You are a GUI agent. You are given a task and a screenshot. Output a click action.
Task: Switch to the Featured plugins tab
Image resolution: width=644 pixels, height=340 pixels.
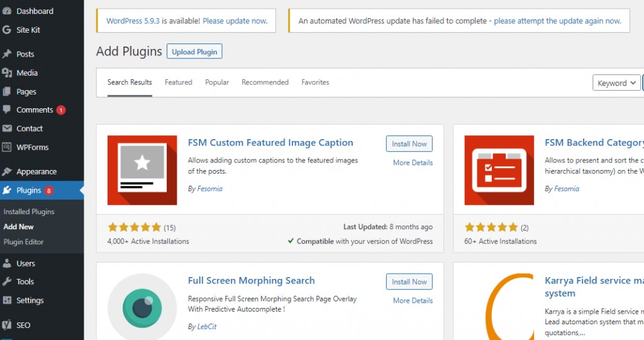(179, 82)
